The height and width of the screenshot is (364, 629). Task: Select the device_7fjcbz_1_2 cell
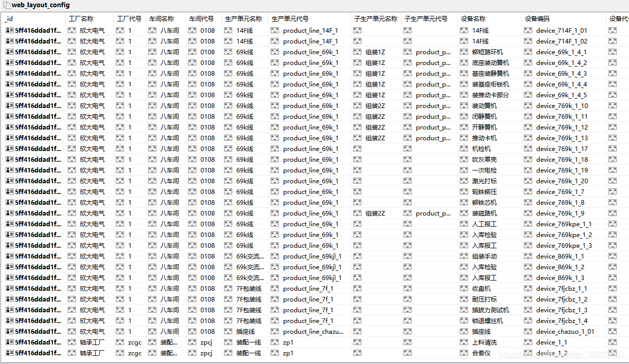[562, 299]
